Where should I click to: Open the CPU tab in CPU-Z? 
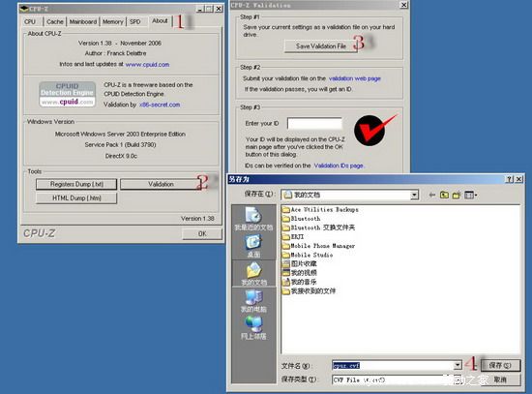tap(30, 21)
